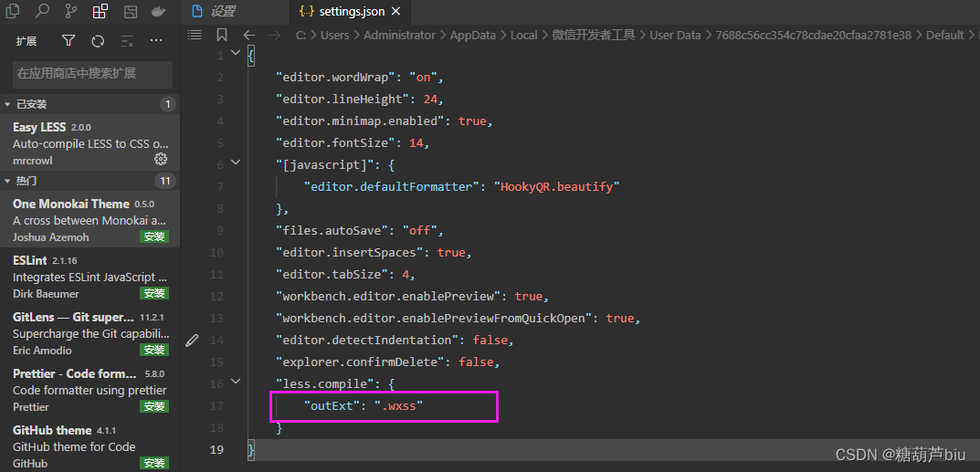This screenshot has width=980, height=472.
Task: Click the Default breadcrumb segment
Action: pyautogui.click(x=945, y=35)
